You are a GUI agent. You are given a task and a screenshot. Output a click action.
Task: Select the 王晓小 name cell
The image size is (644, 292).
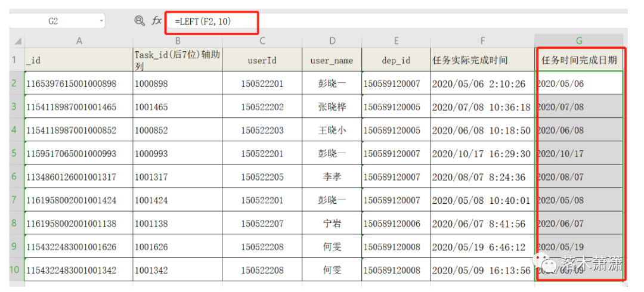(x=332, y=130)
